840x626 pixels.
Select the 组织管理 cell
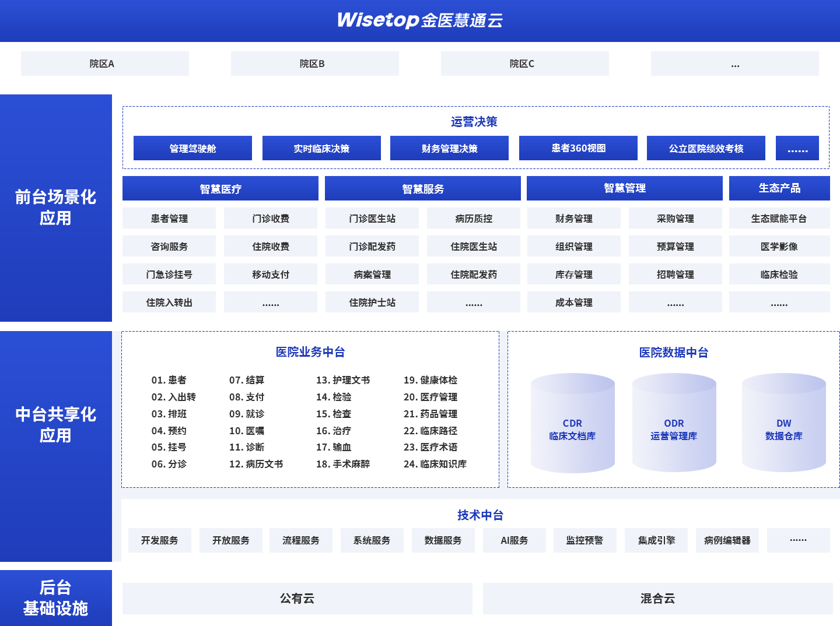[574, 246]
